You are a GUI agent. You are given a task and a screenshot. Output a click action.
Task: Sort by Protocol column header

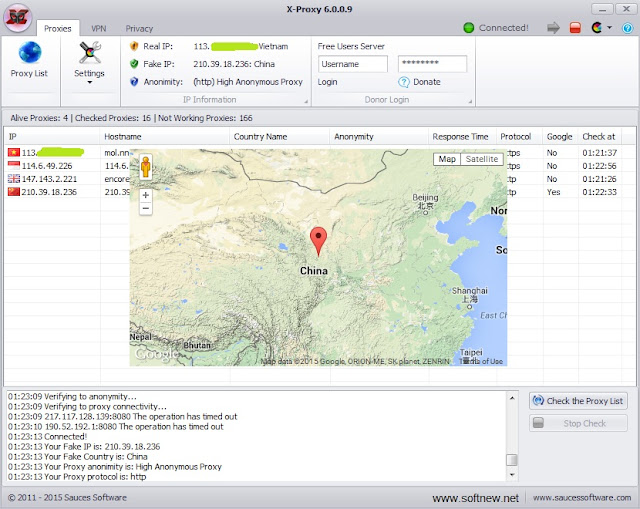coord(520,136)
